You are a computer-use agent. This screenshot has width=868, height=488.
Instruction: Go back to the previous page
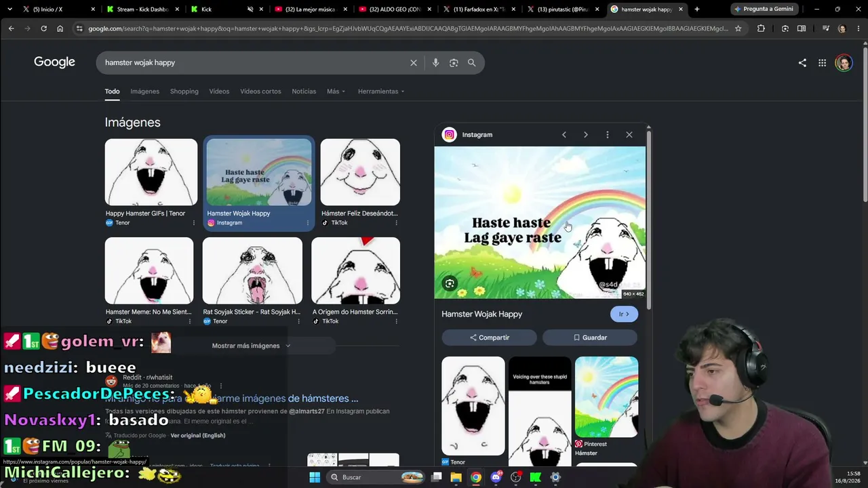point(11,28)
